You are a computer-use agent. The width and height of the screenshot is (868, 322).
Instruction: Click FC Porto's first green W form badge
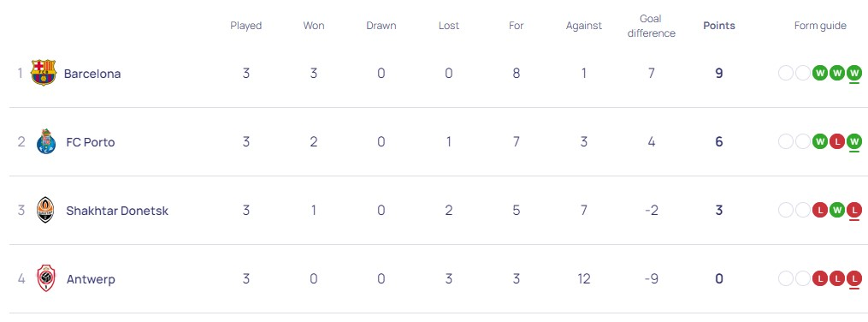pos(820,141)
